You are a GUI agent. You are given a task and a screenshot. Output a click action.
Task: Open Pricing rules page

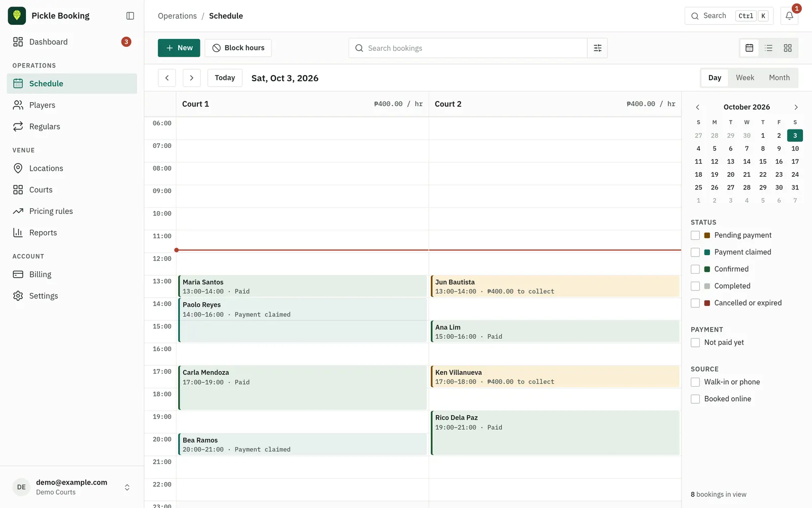(x=72, y=211)
